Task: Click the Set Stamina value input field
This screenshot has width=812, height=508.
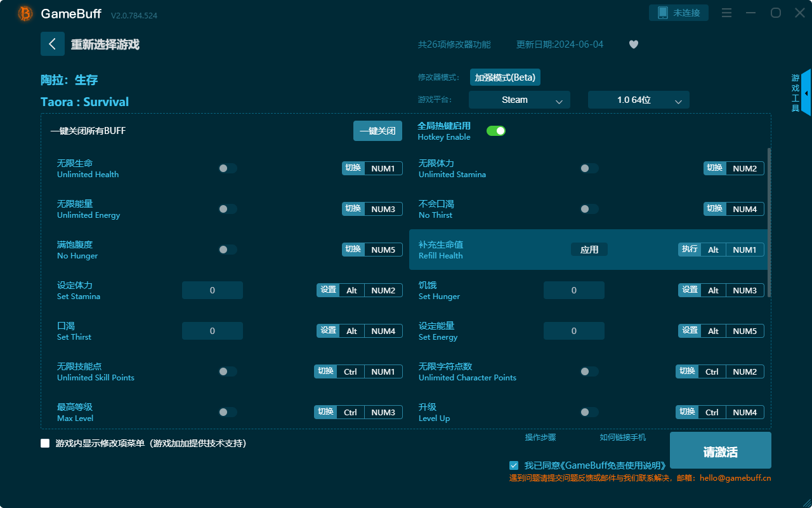Action: pos(213,290)
